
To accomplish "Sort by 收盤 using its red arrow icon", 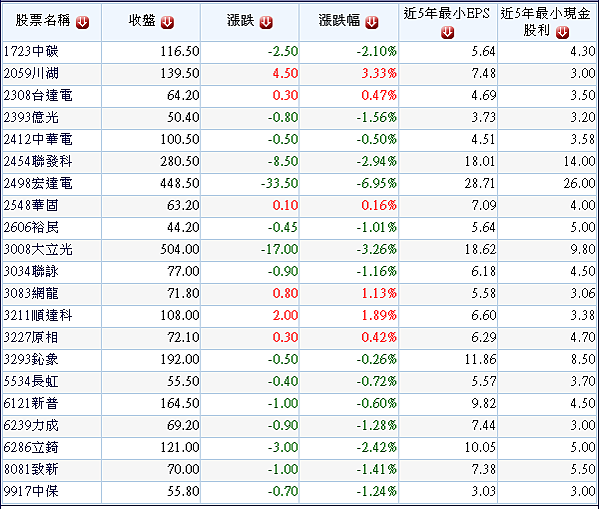I will (x=167, y=23).
